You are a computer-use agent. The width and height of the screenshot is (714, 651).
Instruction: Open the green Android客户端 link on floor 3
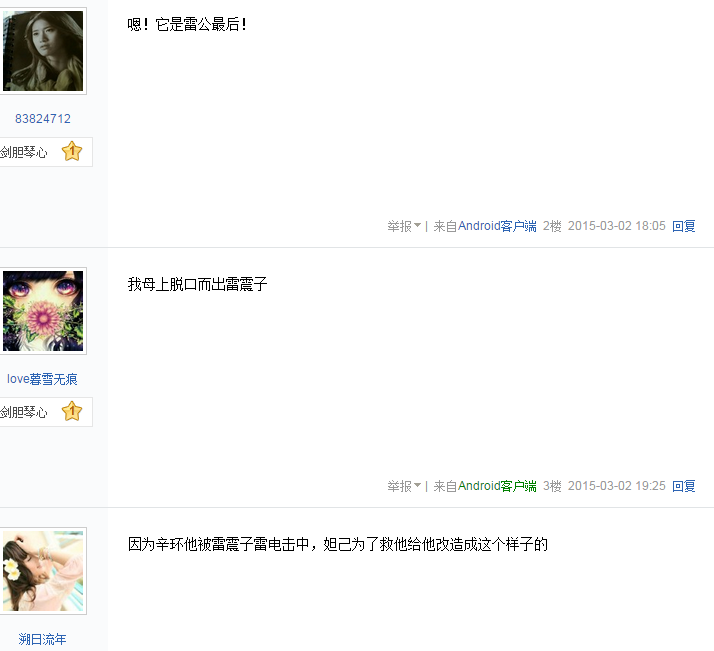click(497, 486)
